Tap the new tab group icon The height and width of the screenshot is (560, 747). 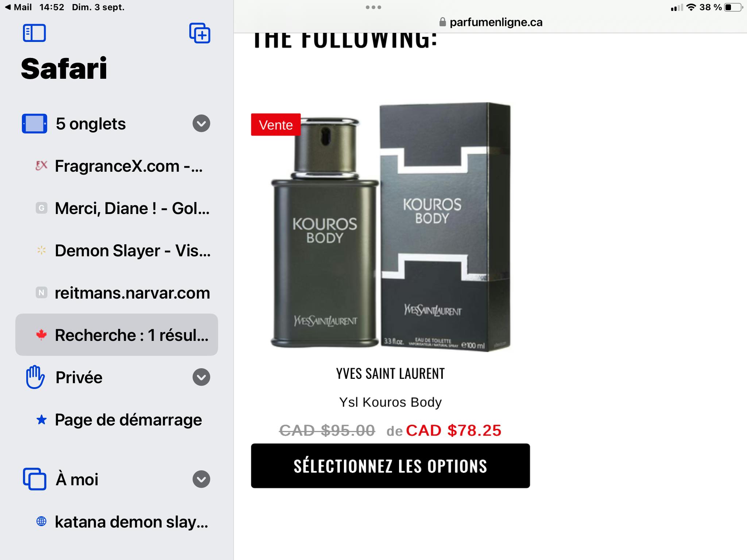point(200,33)
